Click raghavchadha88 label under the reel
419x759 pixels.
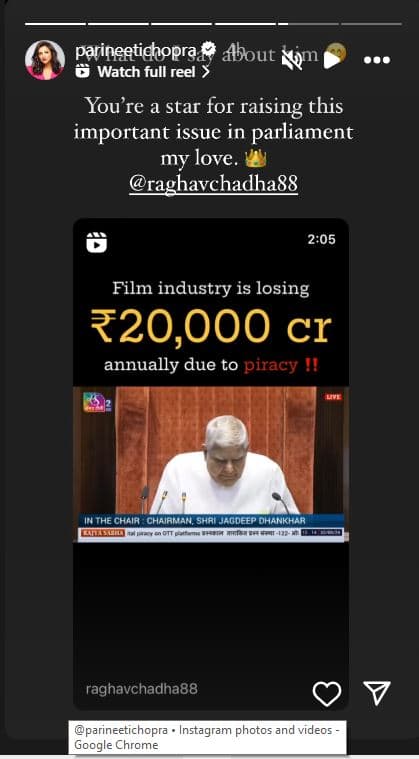tap(141, 689)
